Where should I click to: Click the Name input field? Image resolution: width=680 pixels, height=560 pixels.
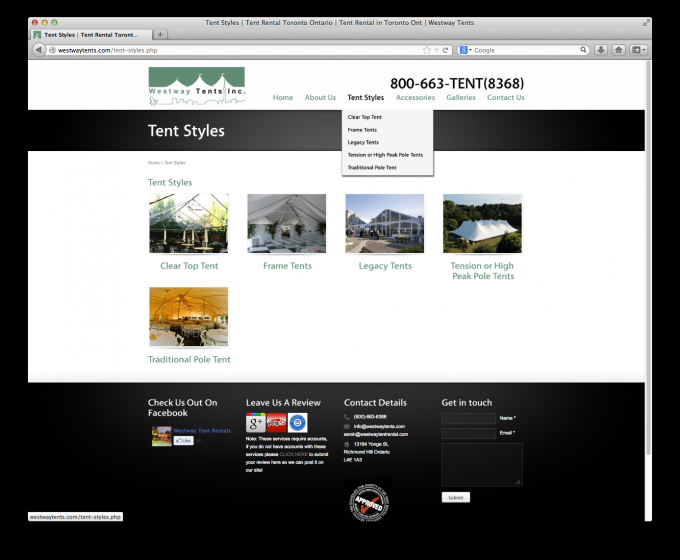click(468, 418)
